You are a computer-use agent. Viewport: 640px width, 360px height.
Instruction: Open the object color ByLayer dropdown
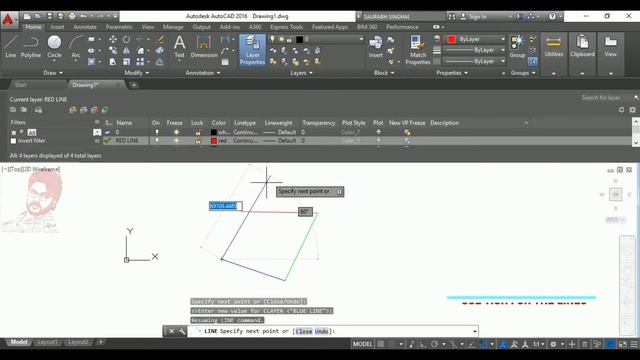click(x=476, y=39)
